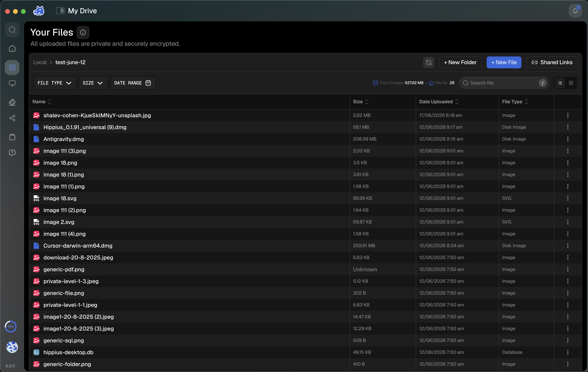Image resolution: width=588 pixels, height=372 pixels.
Task: Click the Hippius hippo logo
Action: point(39,11)
